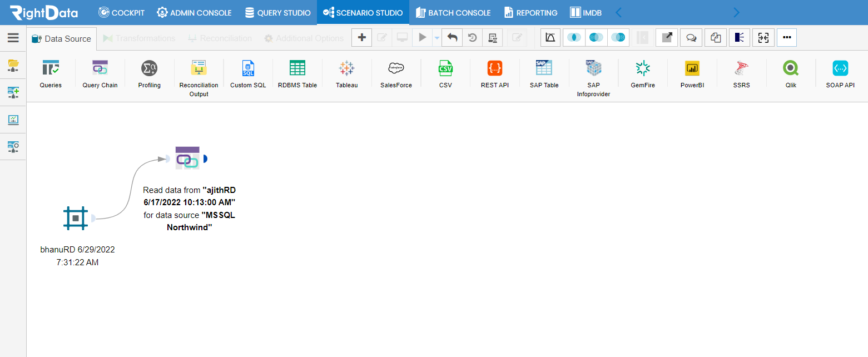Select the Qlik connector

791,74
